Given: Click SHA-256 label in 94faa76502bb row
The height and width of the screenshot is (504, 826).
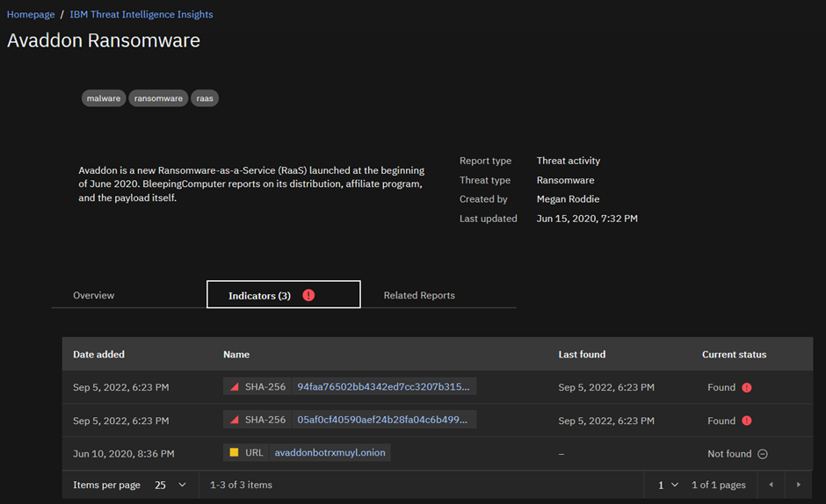Looking at the screenshot, I should 265,386.
